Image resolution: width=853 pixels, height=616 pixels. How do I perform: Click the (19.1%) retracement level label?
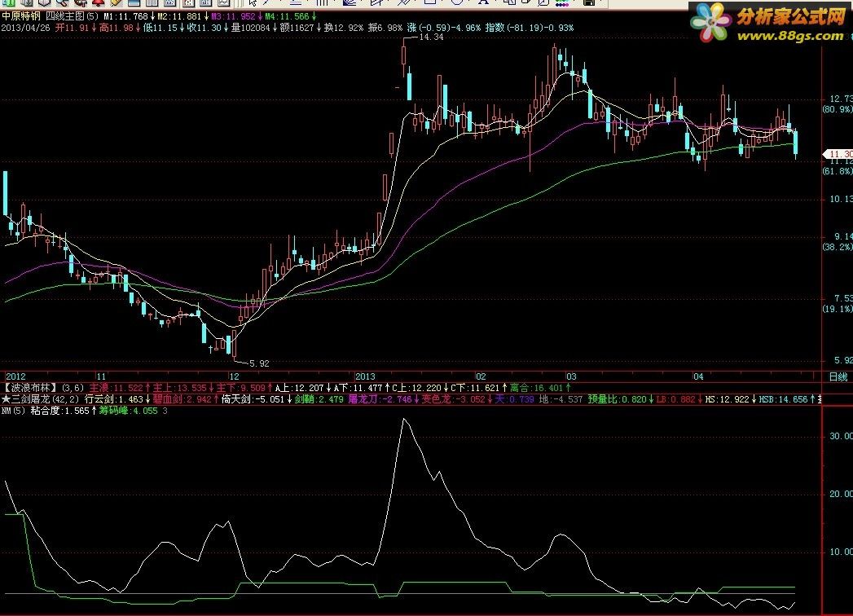pos(838,309)
